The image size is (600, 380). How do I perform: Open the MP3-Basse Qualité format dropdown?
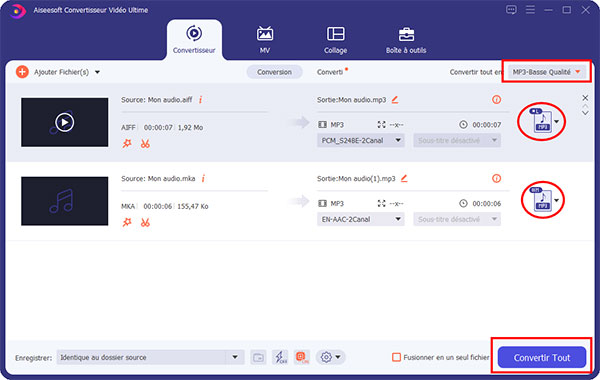click(546, 72)
